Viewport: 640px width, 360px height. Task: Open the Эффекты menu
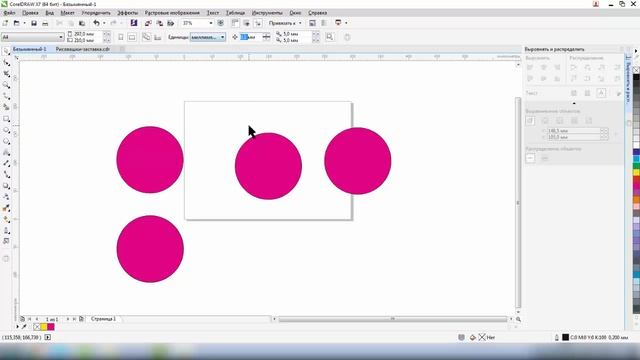[127, 13]
